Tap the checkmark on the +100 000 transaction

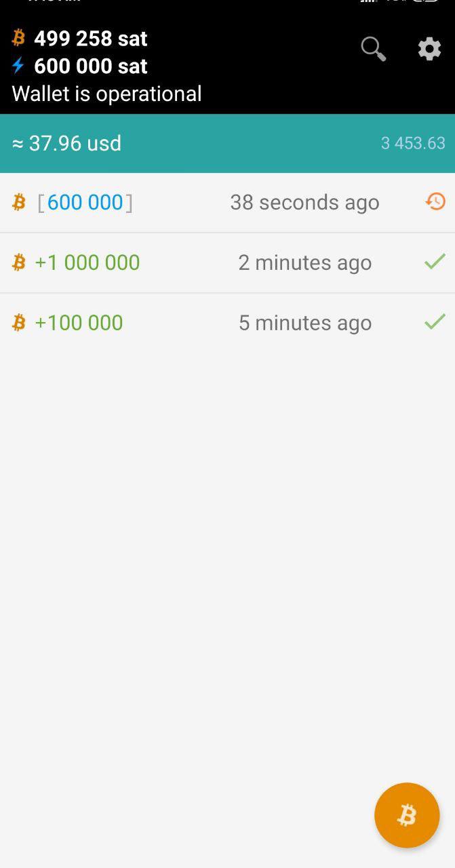[435, 321]
